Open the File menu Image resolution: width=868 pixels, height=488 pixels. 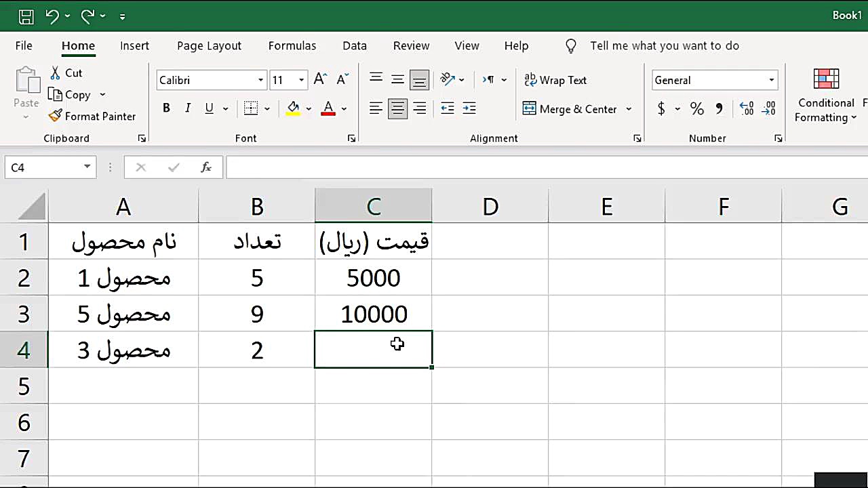click(x=24, y=46)
